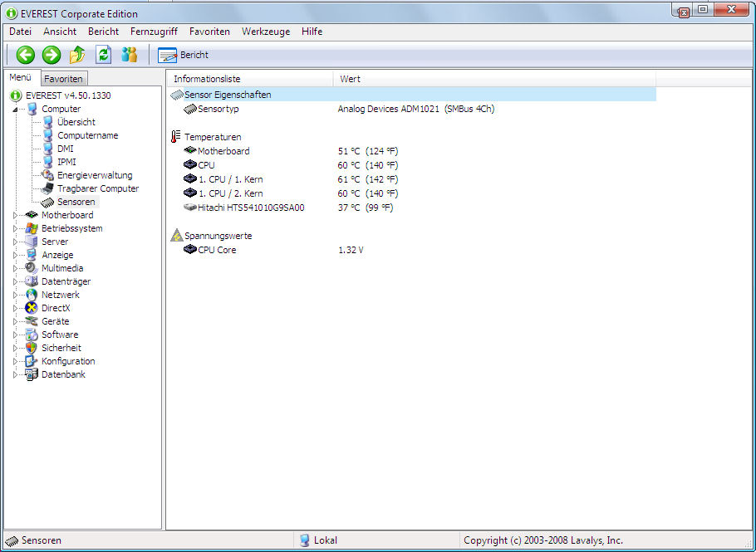Expand the Anzeige tree node

coord(15,256)
